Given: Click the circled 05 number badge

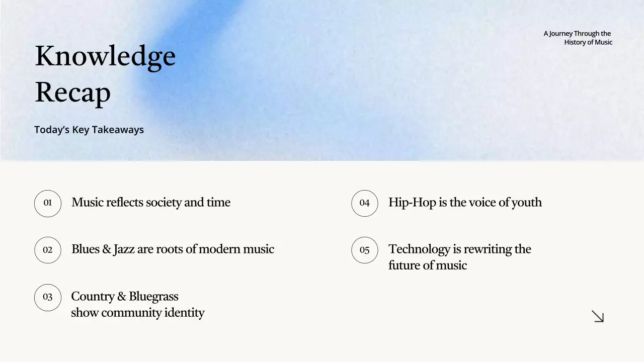Looking at the screenshot, I should (365, 250).
